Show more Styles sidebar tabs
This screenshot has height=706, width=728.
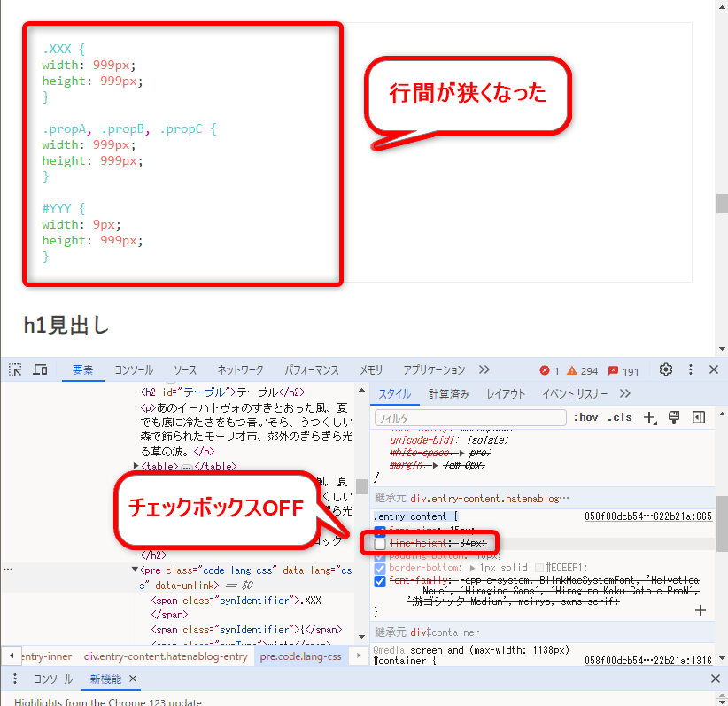point(625,394)
